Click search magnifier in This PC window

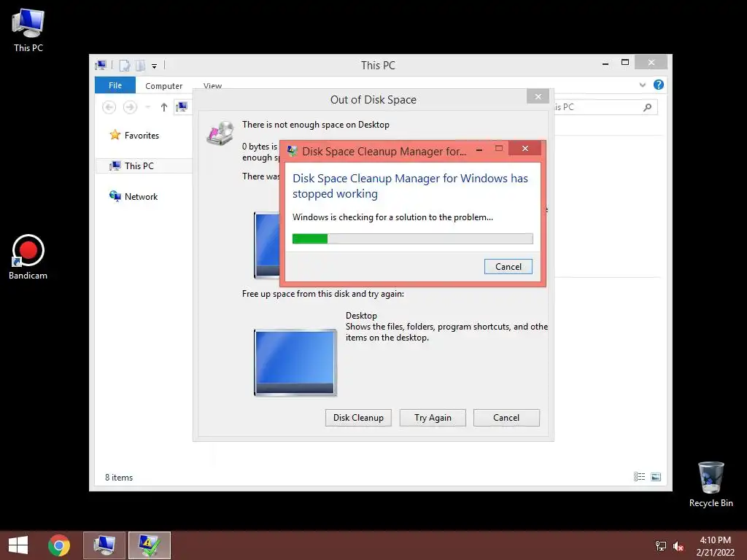click(647, 107)
